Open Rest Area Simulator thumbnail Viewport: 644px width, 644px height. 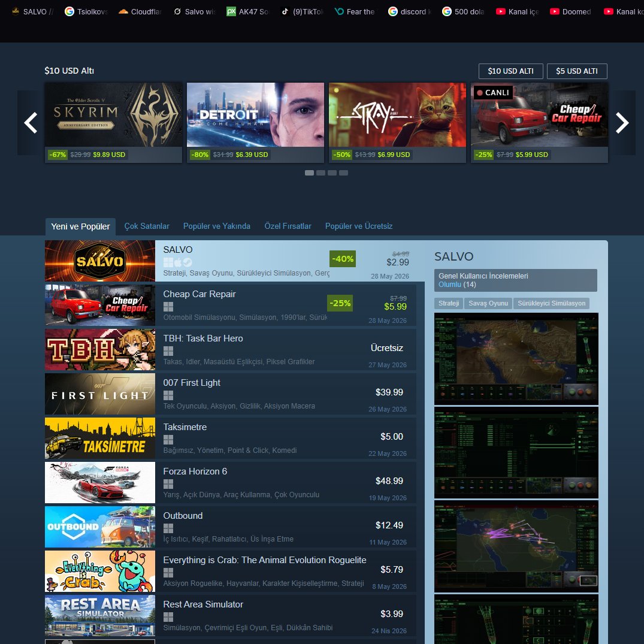tap(100, 616)
